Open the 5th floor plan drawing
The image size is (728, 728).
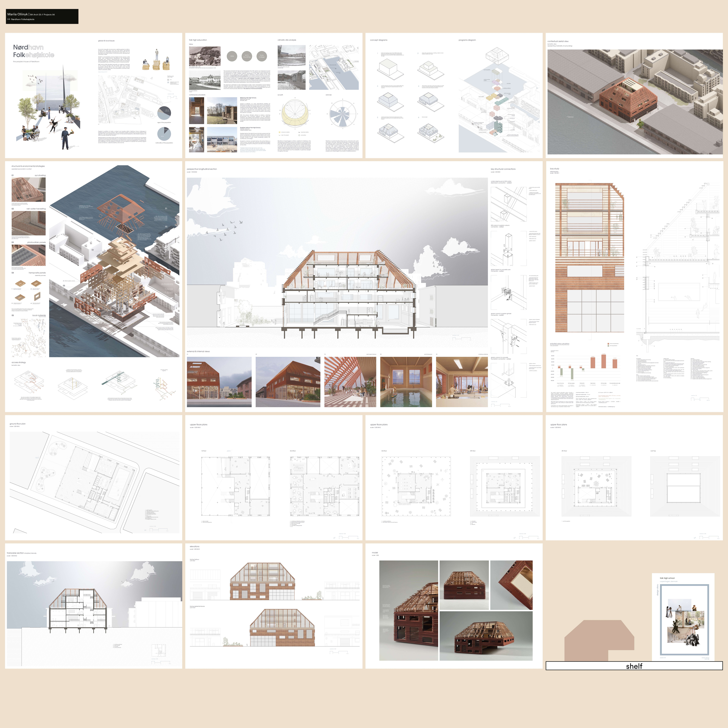597,486
